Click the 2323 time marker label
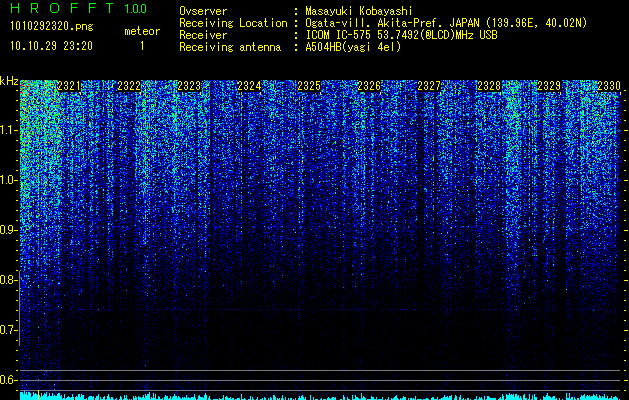Screen dimensions: 629x400 pyautogui.click(x=189, y=86)
